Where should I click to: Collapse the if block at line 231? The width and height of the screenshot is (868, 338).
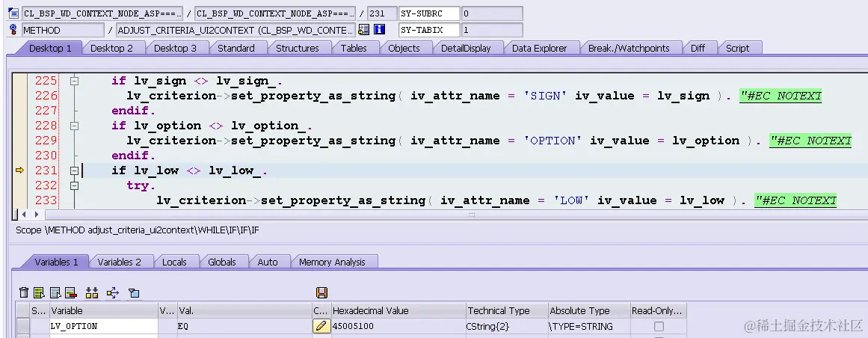click(74, 170)
